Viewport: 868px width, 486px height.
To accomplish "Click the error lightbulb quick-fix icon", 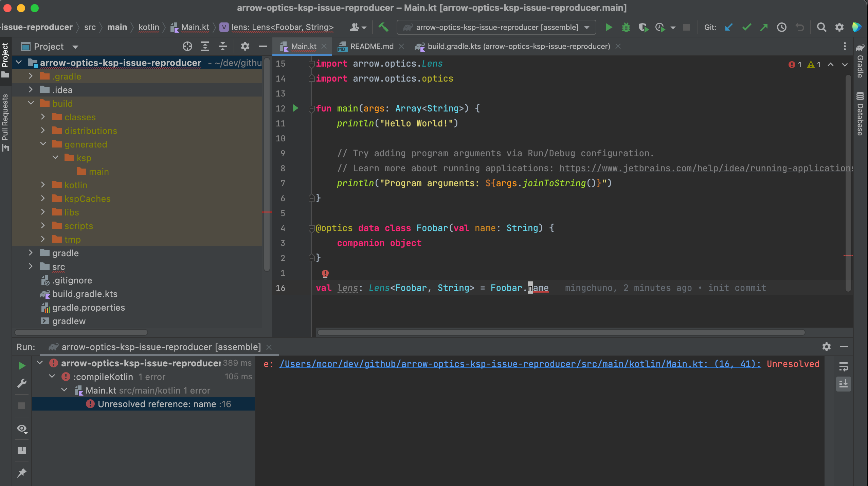I will tap(325, 274).
